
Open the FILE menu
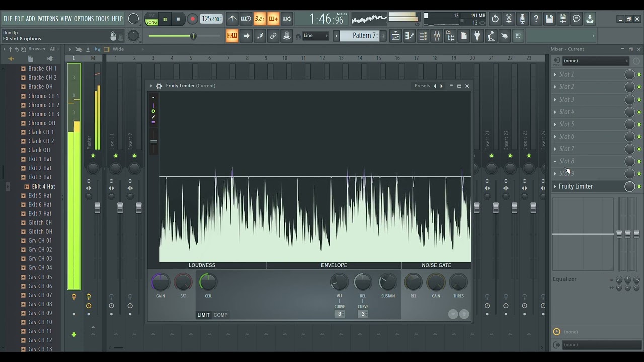pos(8,19)
